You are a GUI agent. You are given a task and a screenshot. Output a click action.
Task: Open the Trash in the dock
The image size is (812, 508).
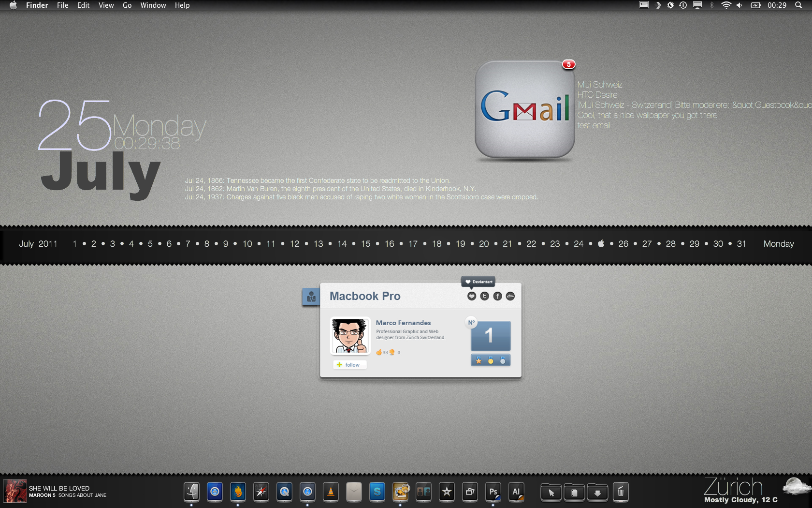(621, 492)
